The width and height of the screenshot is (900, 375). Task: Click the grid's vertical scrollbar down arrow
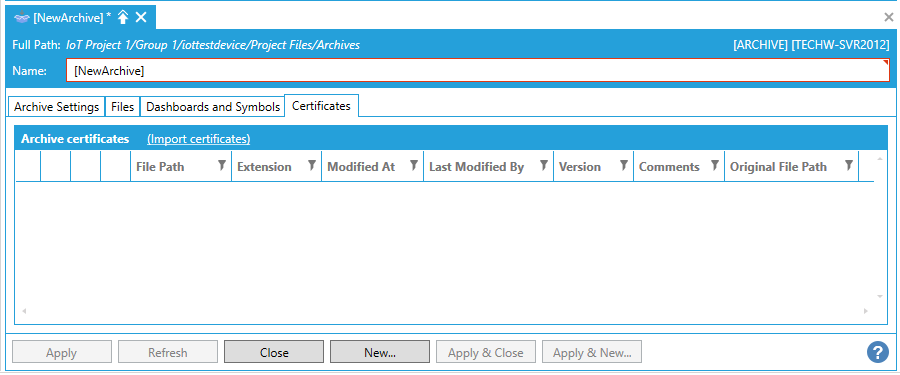[880, 296]
